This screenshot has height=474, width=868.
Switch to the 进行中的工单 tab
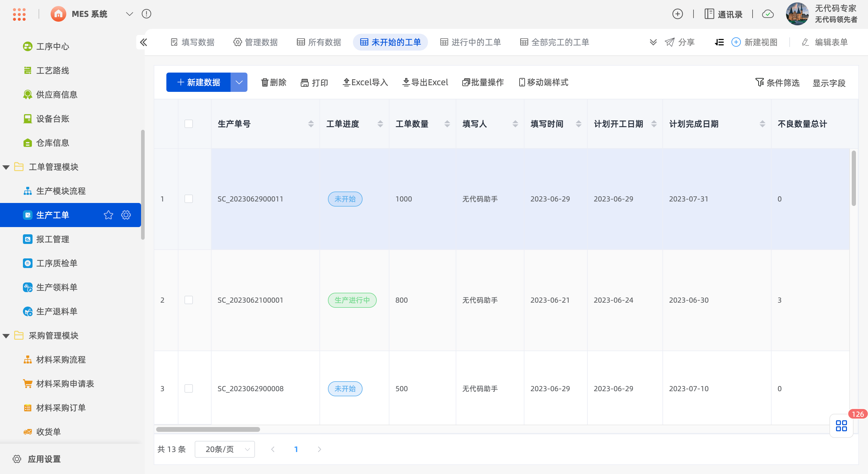click(x=470, y=42)
